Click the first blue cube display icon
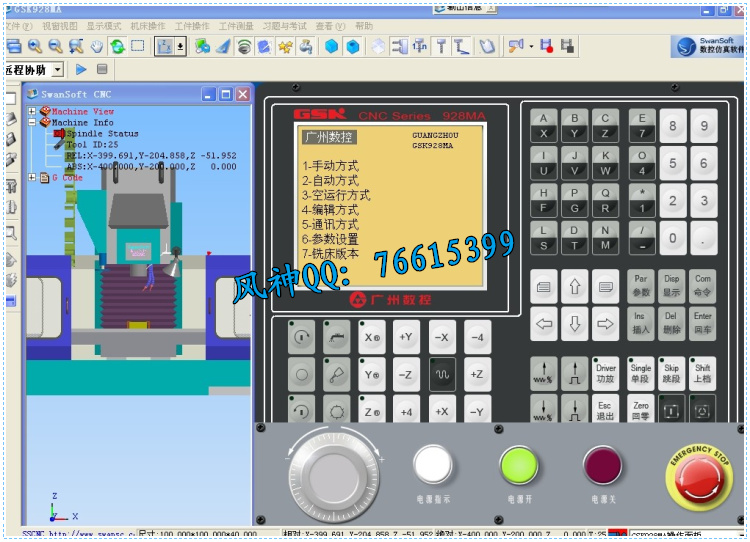Viewport: 750px width, 542px height. coord(331,46)
